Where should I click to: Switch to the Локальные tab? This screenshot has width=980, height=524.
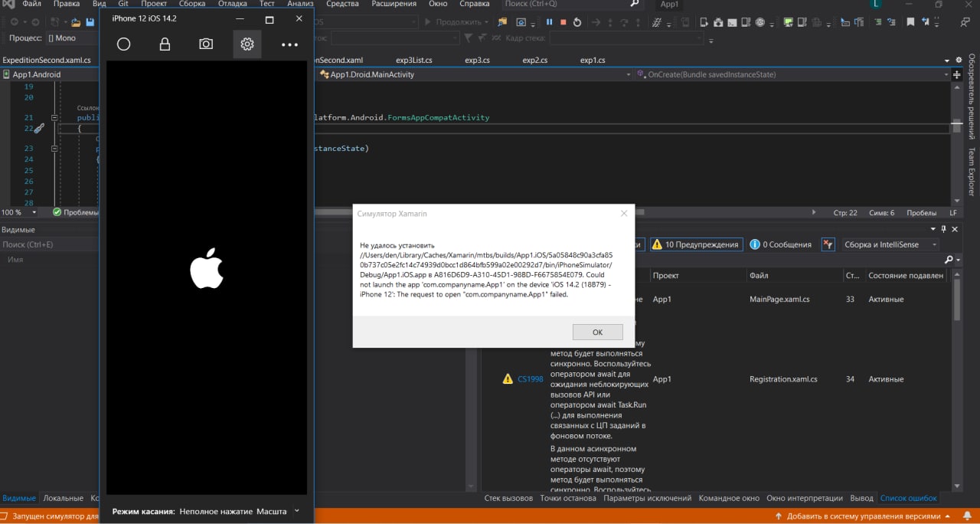pyautogui.click(x=64, y=498)
